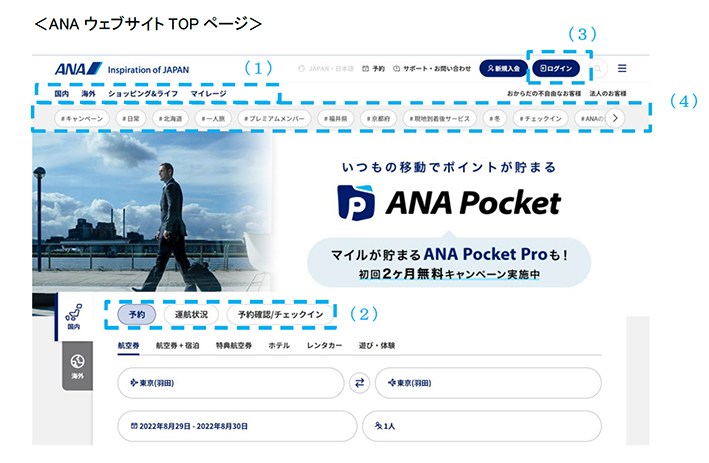The image size is (709, 463).
Task: Swap departure and arrival airports
Action: coord(359,383)
